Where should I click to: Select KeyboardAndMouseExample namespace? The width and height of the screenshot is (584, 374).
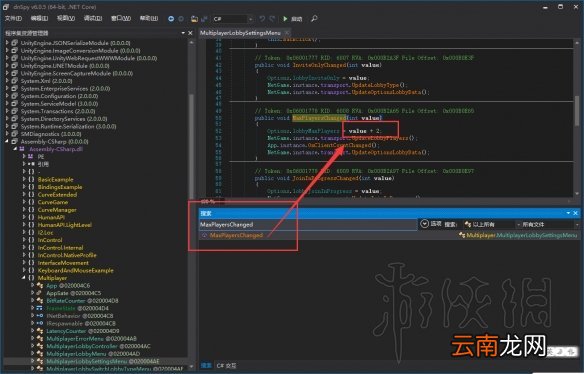(76, 270)
